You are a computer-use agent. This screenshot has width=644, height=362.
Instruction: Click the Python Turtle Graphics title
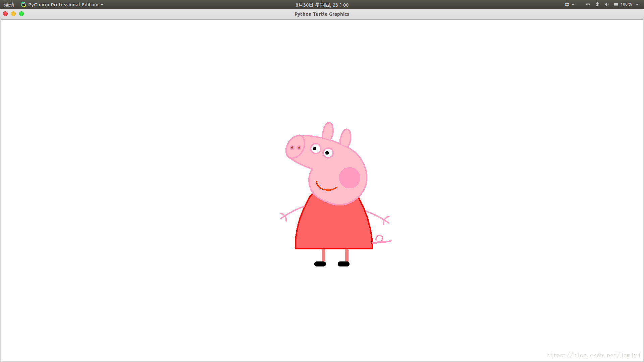(322, 14)
